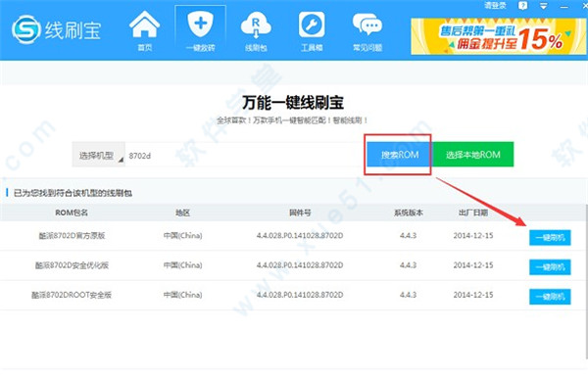Click version 4.4.3 in the ROOT安全版 row
588x377 pixels.
tap(408, 295)
